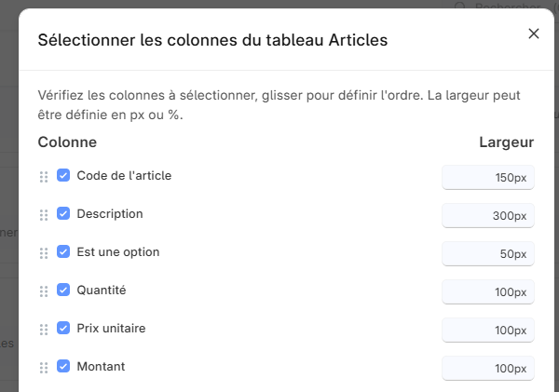This screenshot has width=559, height=392.
Task: Click the Quantité row drag handle
Action: [44, 291]
